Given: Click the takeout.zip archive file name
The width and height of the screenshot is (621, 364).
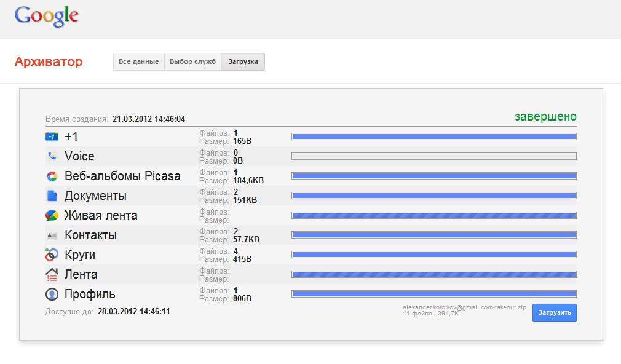Looking at the screenshot, I should (464, 307).
